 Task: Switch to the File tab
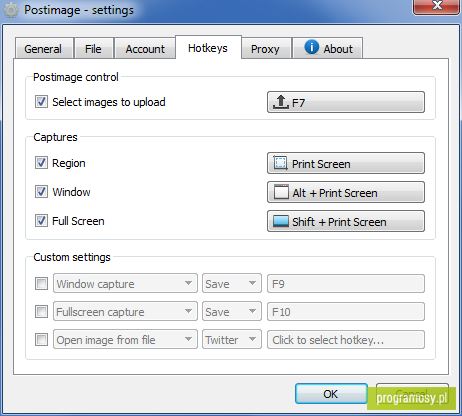(94, 49)
